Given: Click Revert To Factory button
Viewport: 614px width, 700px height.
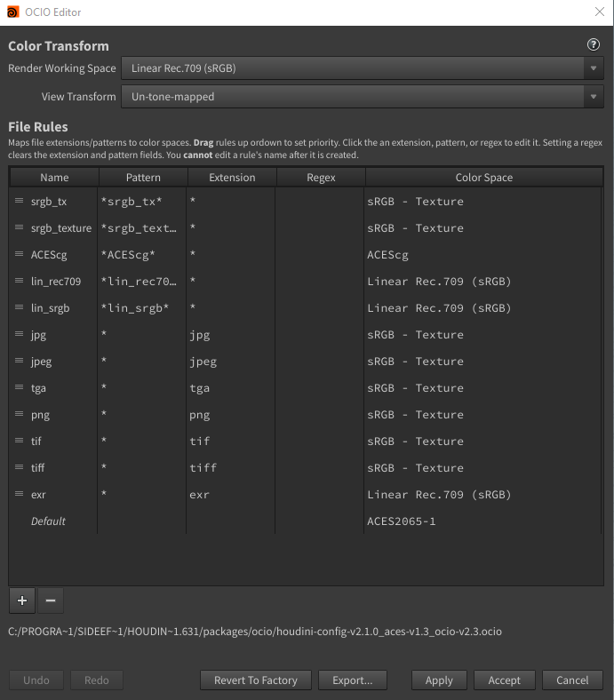Looking at the screenshot, I should 255,680.
